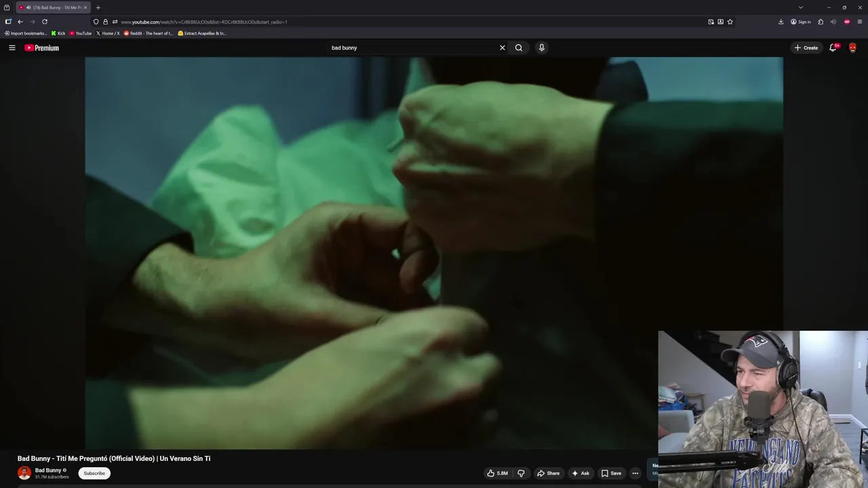868x488 pixels.
Task: Open Import bookmarks bookmark
Action: click(x=25, y=33)
